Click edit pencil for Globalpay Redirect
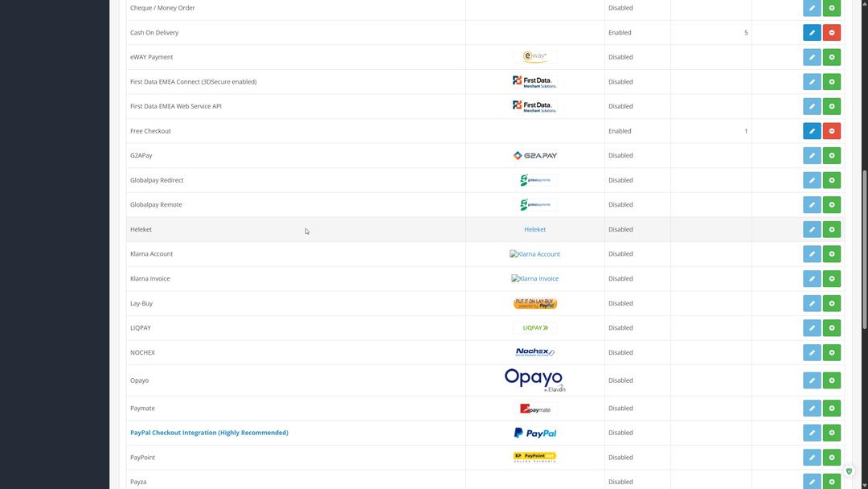This screenshot has height=489, width=868. click(x=812, y=180)
